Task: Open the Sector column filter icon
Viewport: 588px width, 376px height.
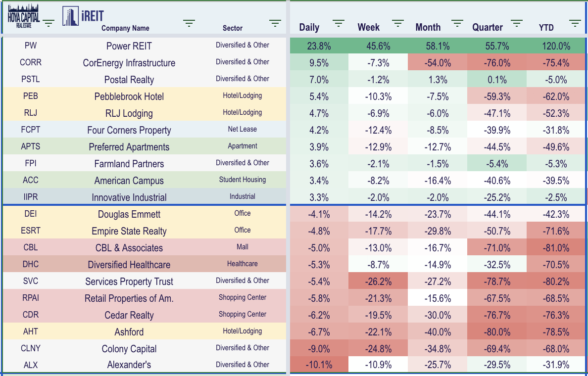Action: (275, 23)
